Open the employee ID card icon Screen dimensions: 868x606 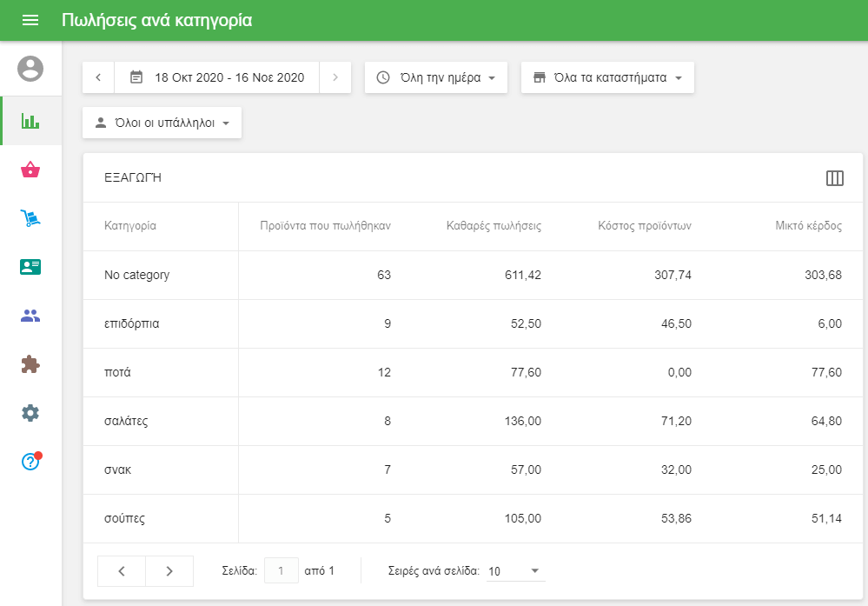pyautogui.click(x=30, y=267)
